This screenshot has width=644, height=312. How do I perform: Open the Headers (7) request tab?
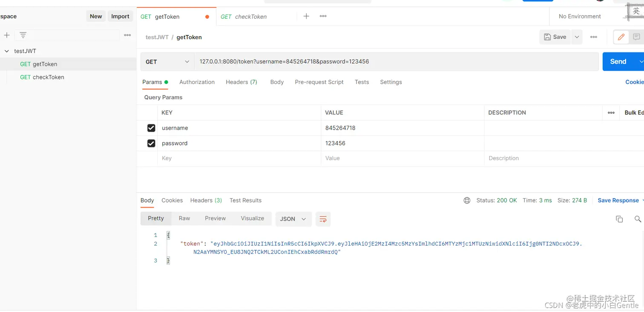pyautogui.click(x=241, y=82)
